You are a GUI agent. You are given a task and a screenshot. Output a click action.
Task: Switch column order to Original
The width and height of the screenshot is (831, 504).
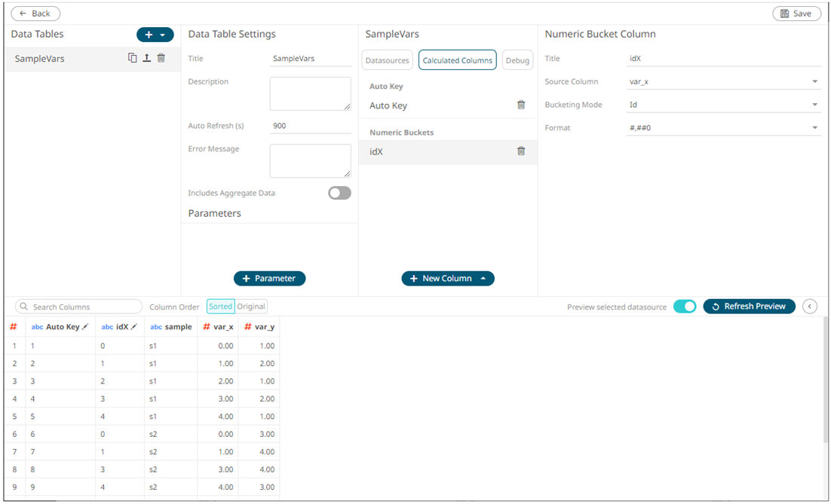pos(251,307)
